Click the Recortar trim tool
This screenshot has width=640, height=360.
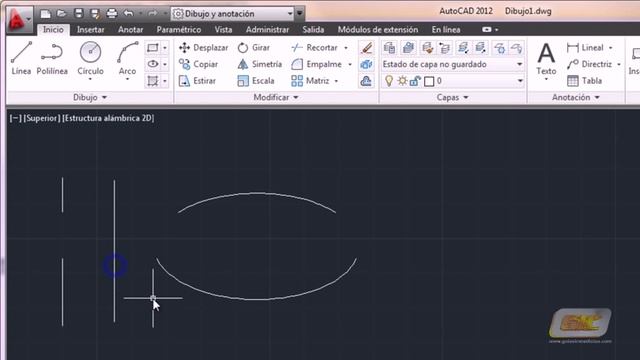pos(314,48)
